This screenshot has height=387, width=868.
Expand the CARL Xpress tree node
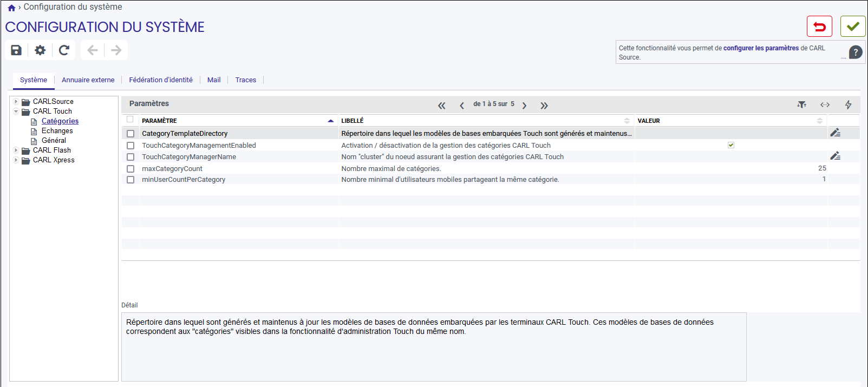tap(16, 160)
